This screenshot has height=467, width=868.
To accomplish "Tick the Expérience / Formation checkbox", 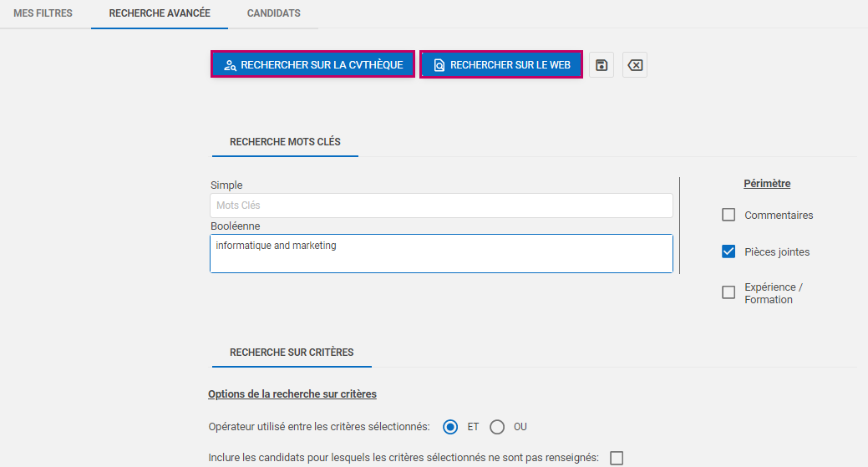I will [x=728, y=292].
